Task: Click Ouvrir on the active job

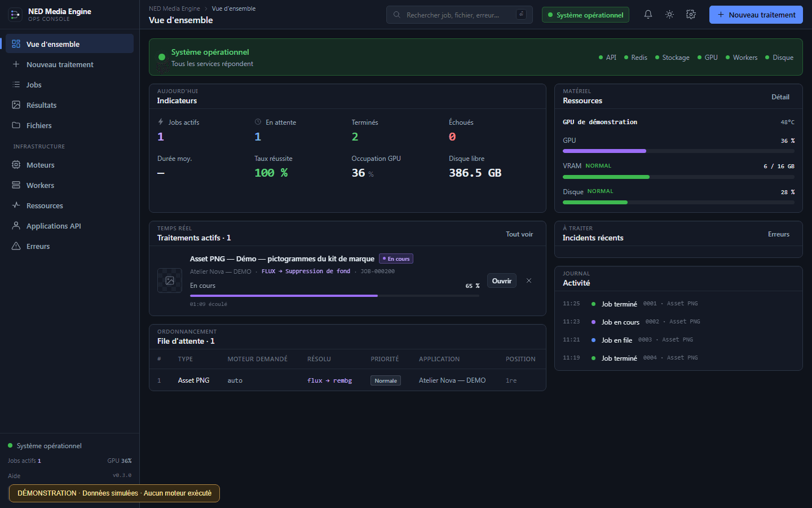Action: tap(502, 281)
